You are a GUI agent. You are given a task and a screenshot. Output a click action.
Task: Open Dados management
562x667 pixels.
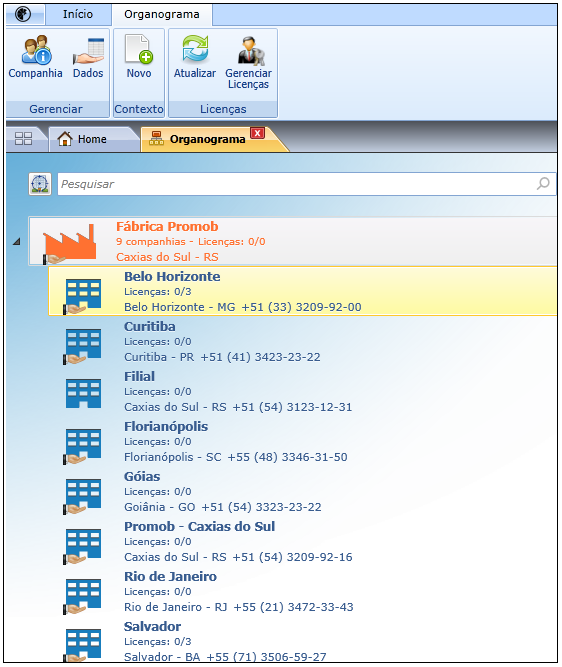(88, 57)
